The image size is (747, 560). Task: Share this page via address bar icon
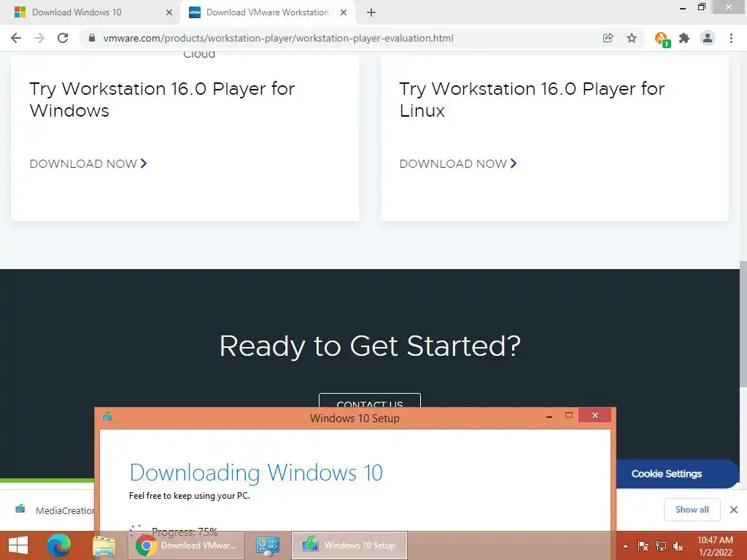click(x=608, y=38)
